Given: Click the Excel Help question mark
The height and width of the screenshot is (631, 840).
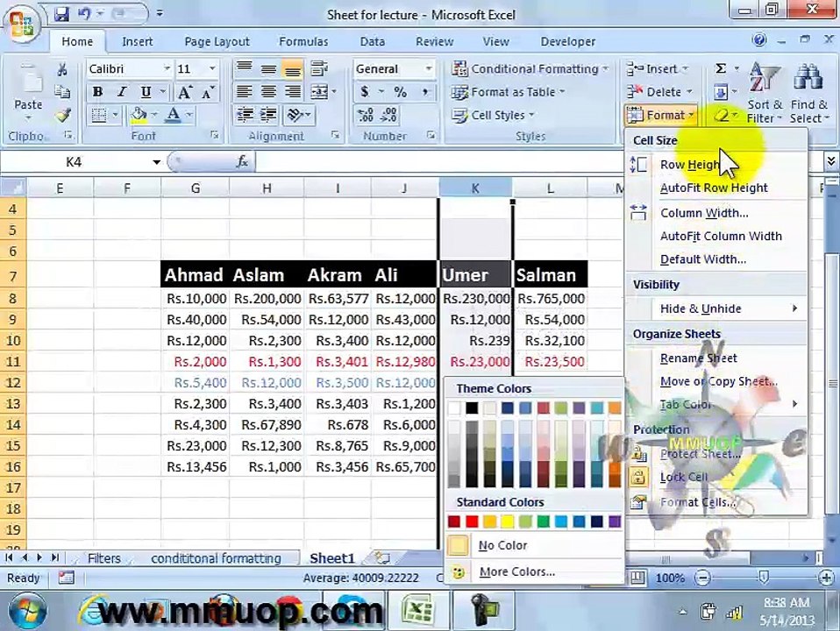Looking at the screenshot, I should click(759, 40).
